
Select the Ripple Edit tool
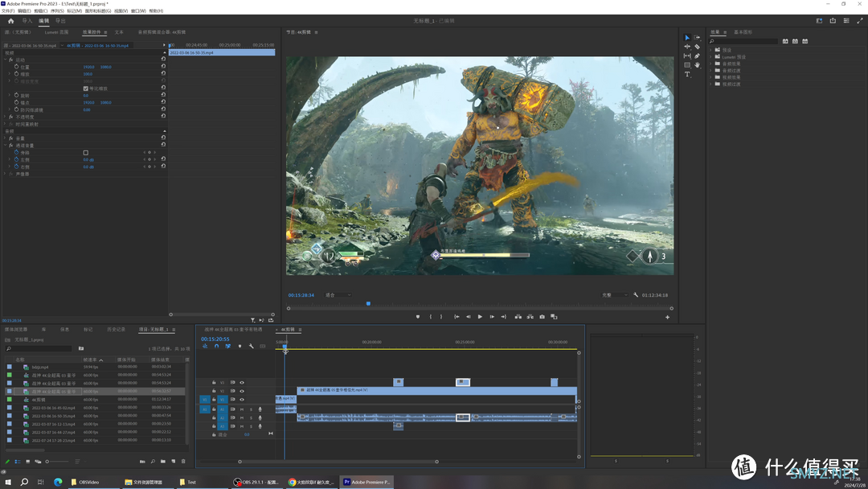(x=687, y=47)
